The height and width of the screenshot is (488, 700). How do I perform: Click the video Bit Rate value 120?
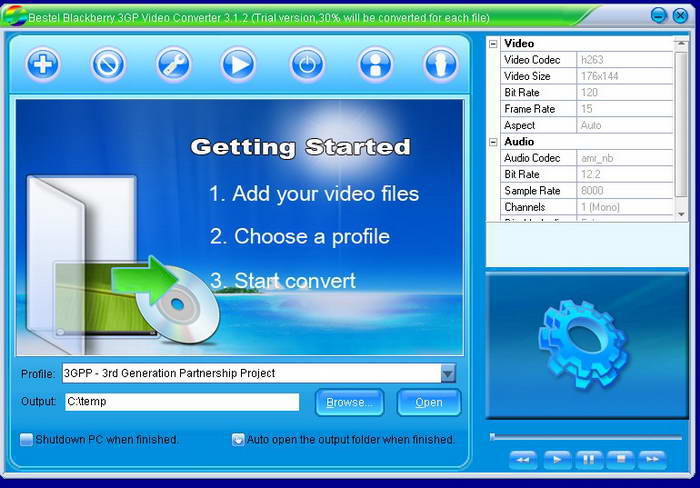(625, 92)
